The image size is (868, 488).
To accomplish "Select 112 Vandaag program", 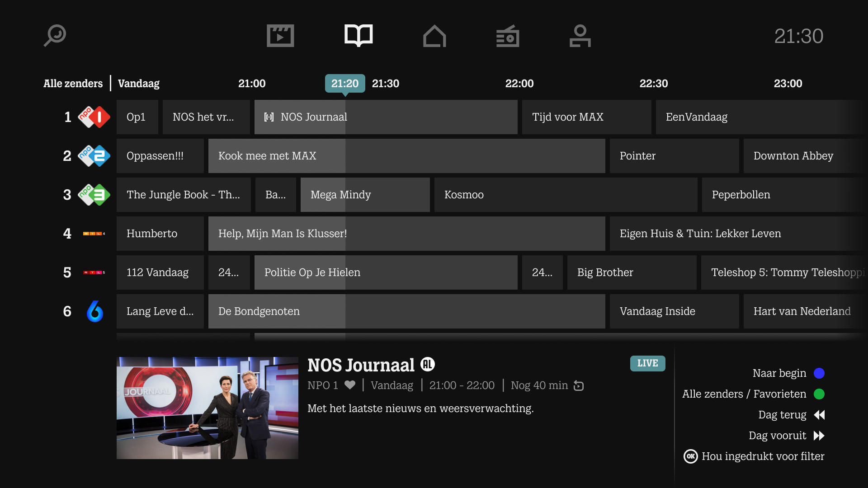I will tap(160, 272).
